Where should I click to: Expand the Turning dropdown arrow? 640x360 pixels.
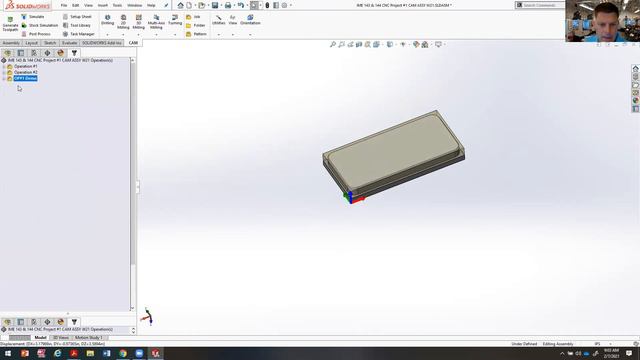coord(175,35)
